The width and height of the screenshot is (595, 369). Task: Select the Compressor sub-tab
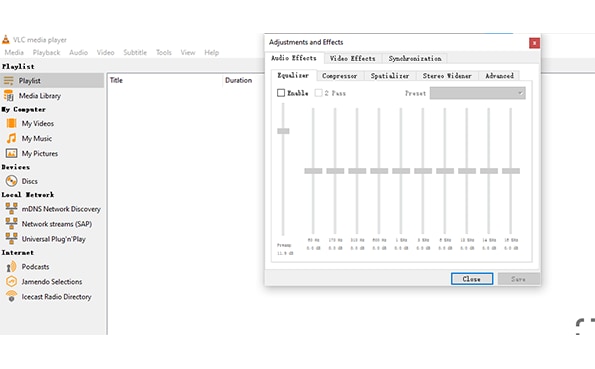pyautogui.click(x=340, y=76)
